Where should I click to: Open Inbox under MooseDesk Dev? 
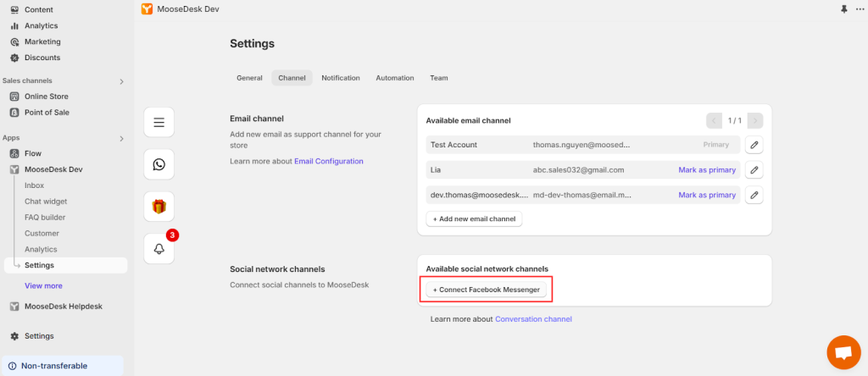[x=35, y=185]
